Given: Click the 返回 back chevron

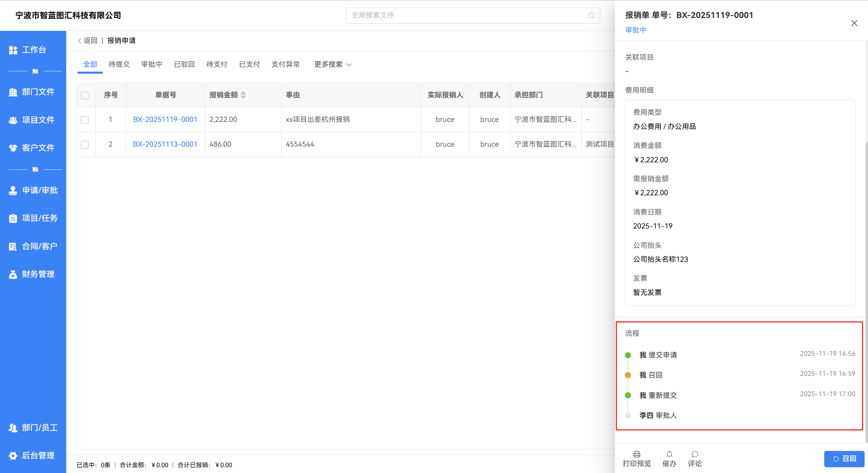Looking at the screenshot, I should 80,41.
